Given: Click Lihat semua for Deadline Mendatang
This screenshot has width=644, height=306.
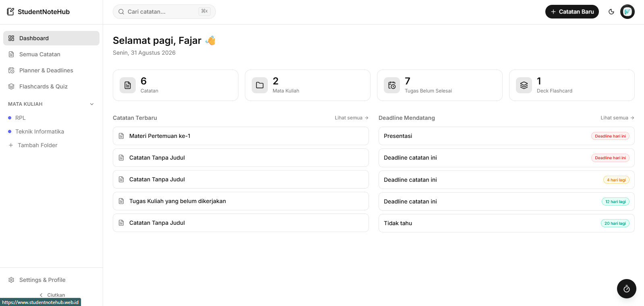Looking at the screenshot, I should (617, 118).
